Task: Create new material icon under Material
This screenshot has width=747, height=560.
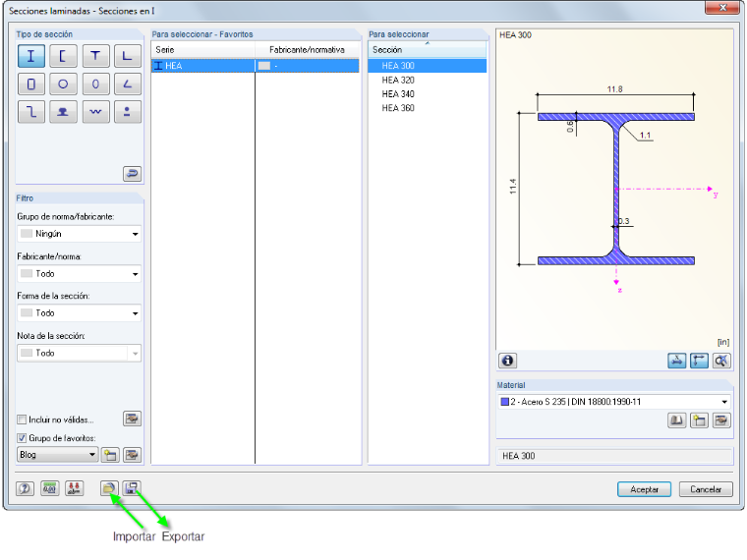Action: pos(699,420)
